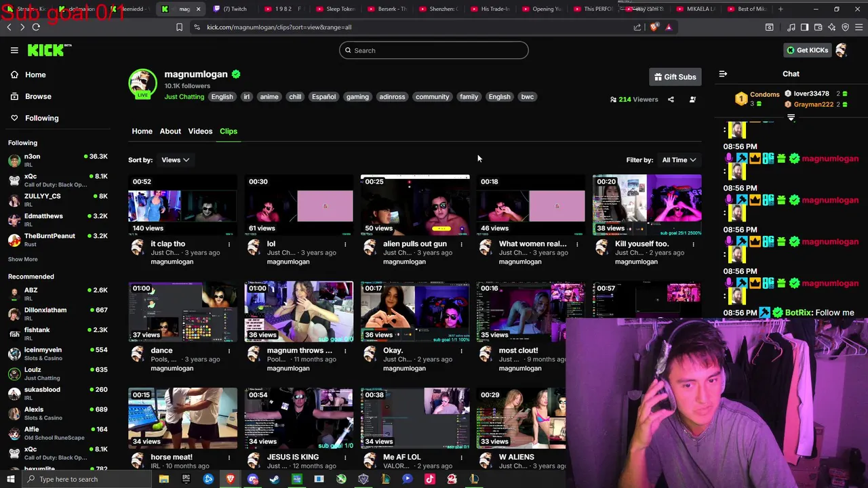Open options for 'it clap tho' clip
The image size is (868, 488).
coord(229,244)
